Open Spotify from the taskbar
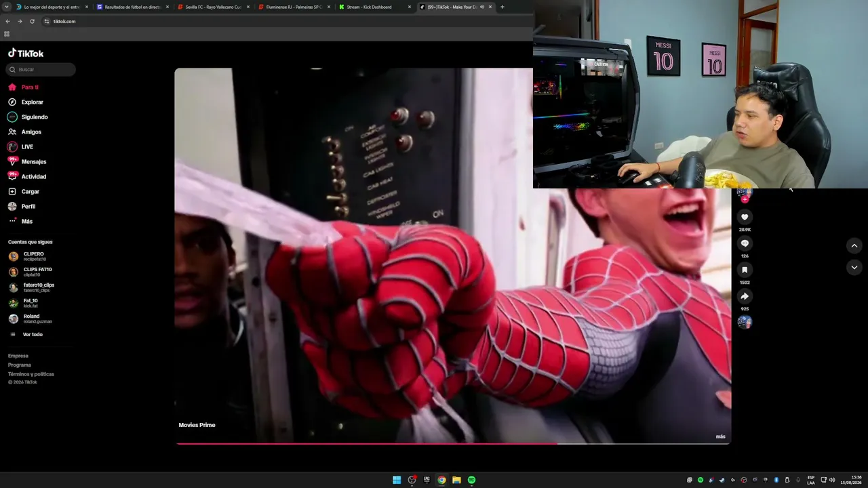This screenshot has width=868, height=488. point(471,480)
